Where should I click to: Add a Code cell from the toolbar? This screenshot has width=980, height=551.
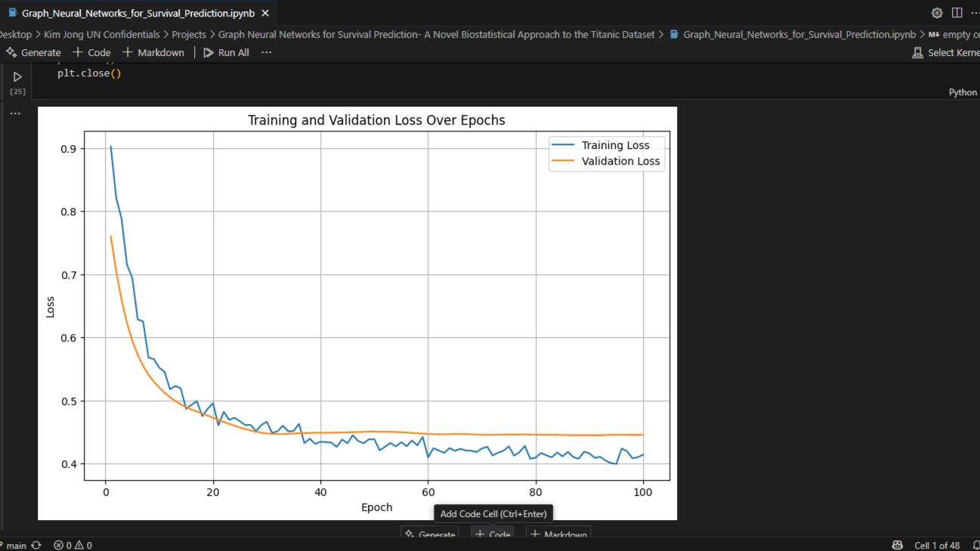tap(91, 52)
